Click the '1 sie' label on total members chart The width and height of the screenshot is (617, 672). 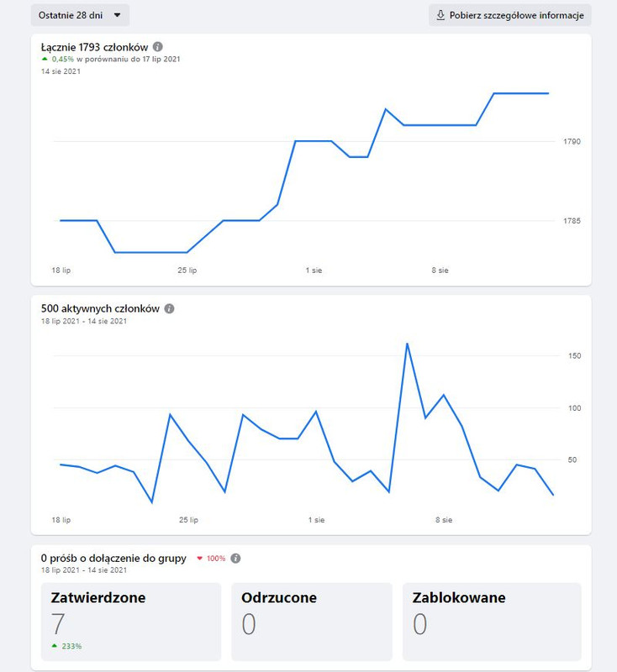click(314, 270)
